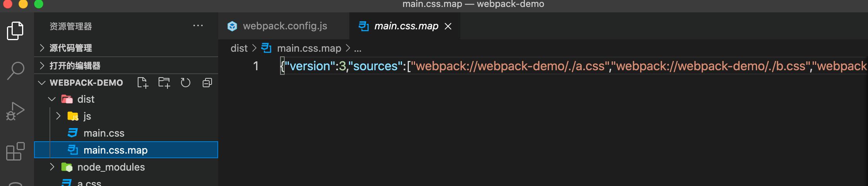The height and width of the screenshot is (186, 868).
Task: Open the Search view in activity bar
Action: pos(15,71)
